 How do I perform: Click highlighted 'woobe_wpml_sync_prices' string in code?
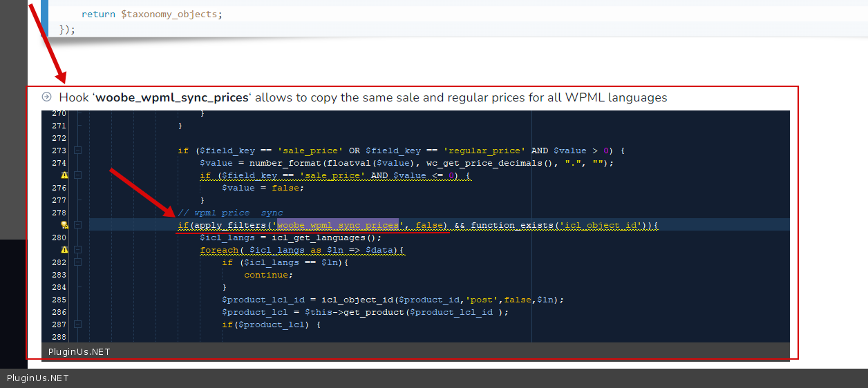click(338, 225)
